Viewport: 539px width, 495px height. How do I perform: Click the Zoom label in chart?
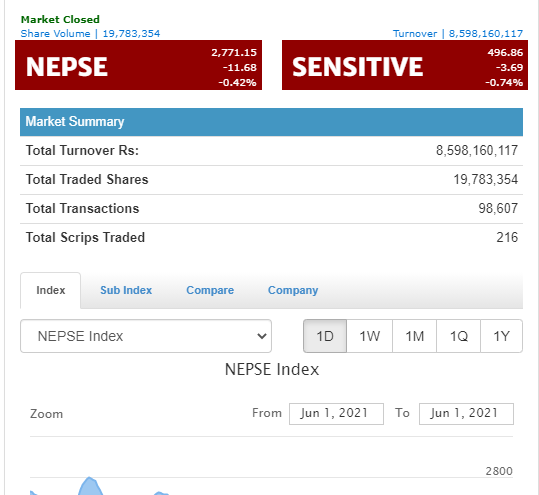click(46, 414)
